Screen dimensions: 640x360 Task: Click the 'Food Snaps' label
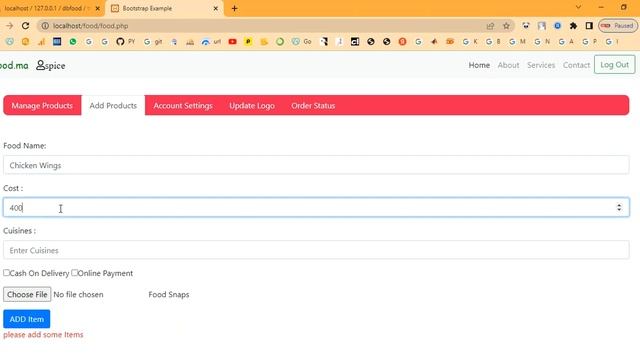pyautogui.click(x=169, y=294)
